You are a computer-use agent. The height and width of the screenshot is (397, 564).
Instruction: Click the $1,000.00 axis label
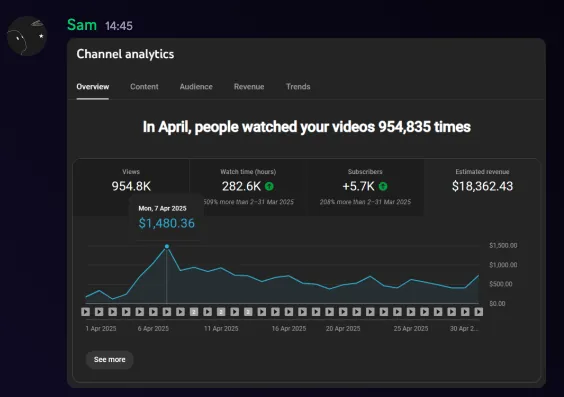(x=503, y=265)
